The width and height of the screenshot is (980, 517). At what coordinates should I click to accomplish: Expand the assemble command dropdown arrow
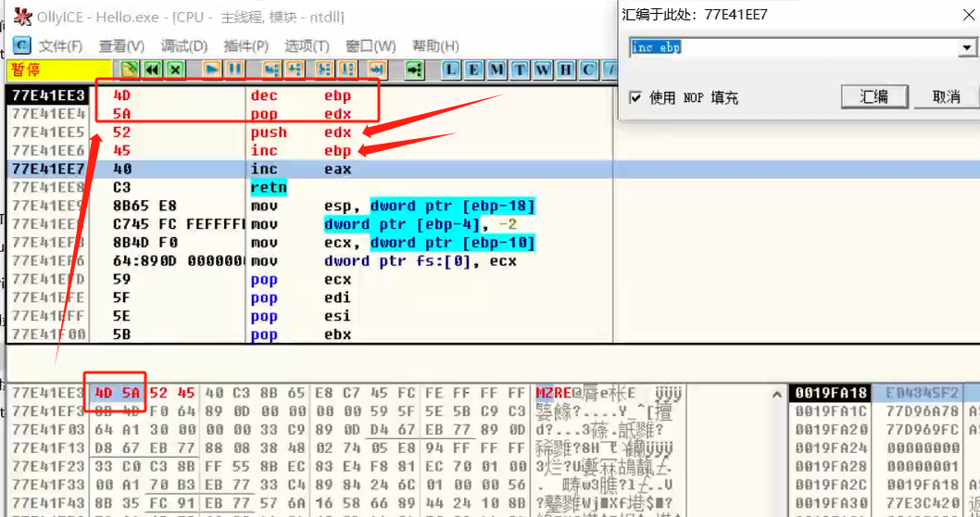966,48
